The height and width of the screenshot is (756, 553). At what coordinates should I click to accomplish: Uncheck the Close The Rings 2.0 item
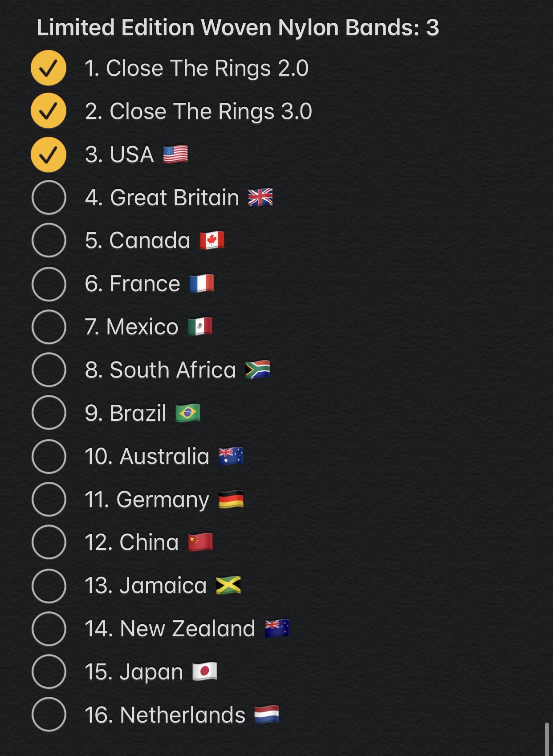point(49,68)
